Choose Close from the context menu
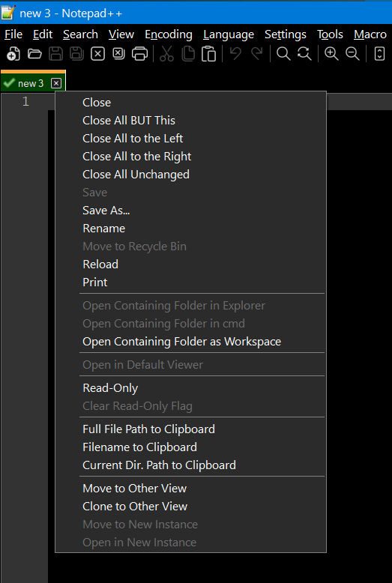The width and height of the screenshot is (392, 583). click(191, 103)
